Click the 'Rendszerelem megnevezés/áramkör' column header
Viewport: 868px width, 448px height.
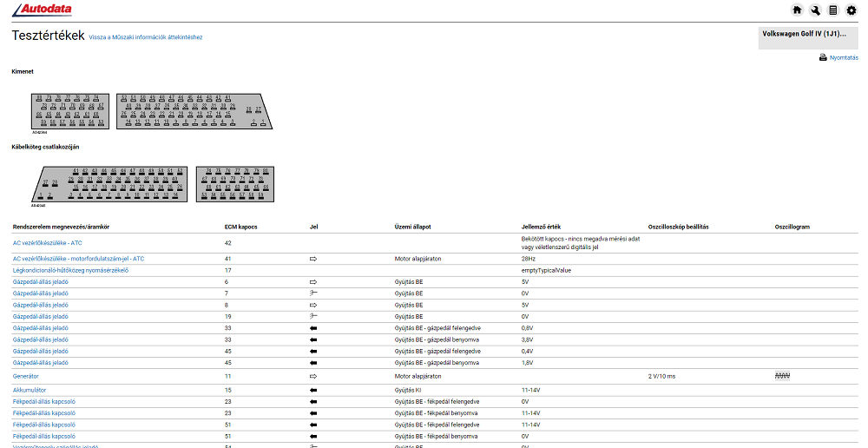click(61, 227)
